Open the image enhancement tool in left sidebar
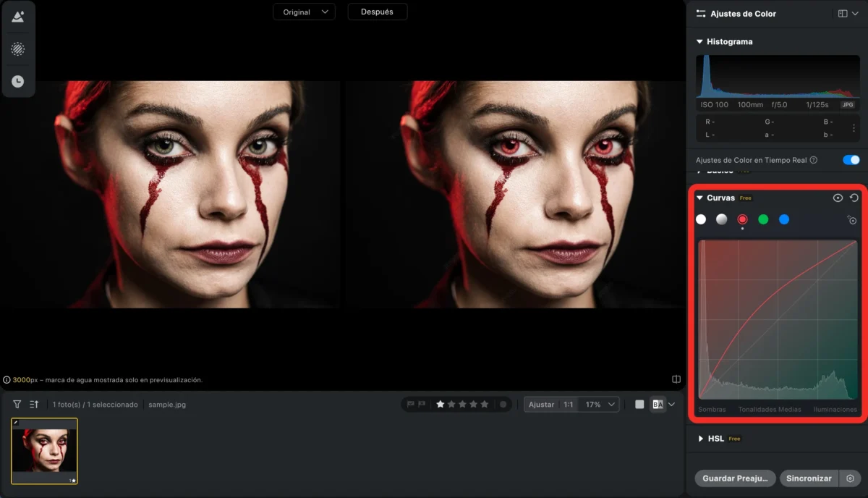The width and height of the screenshot is (868, 498). click(17, 17)
